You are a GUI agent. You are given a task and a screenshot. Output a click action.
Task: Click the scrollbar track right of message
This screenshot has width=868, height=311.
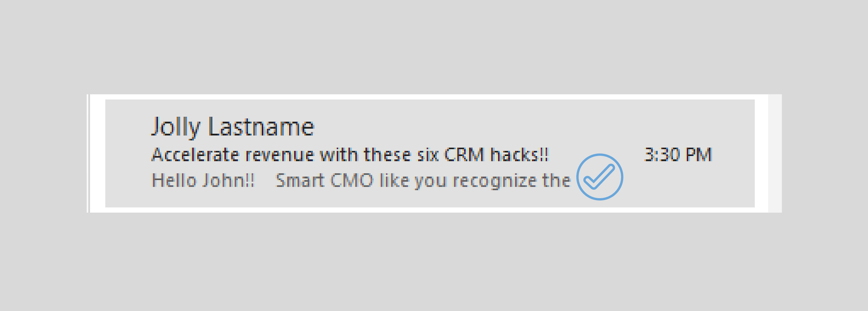coord(774,153)
